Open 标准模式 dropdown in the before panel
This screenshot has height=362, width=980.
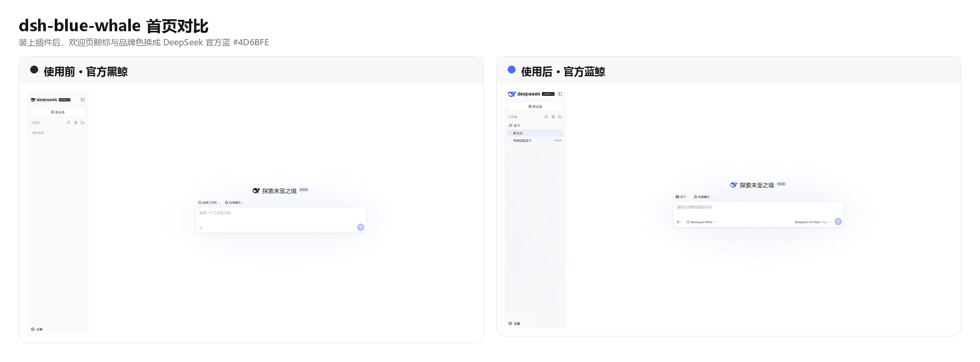(x=235, y=203)
